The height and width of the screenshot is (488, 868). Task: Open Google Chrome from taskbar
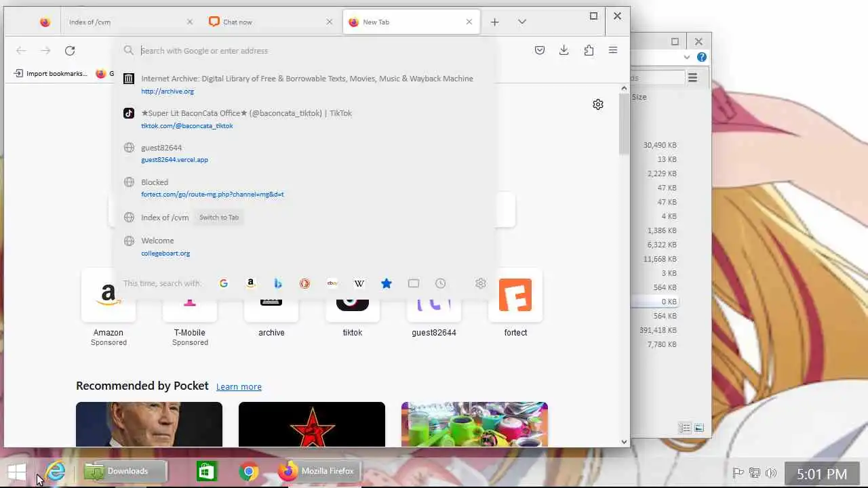click(249, 471)
